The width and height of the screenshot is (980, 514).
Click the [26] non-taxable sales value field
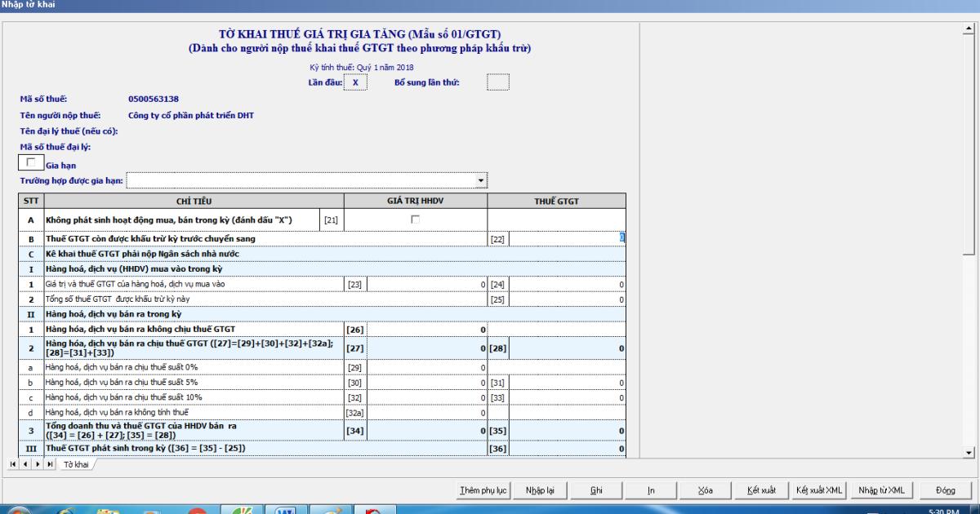428,329
